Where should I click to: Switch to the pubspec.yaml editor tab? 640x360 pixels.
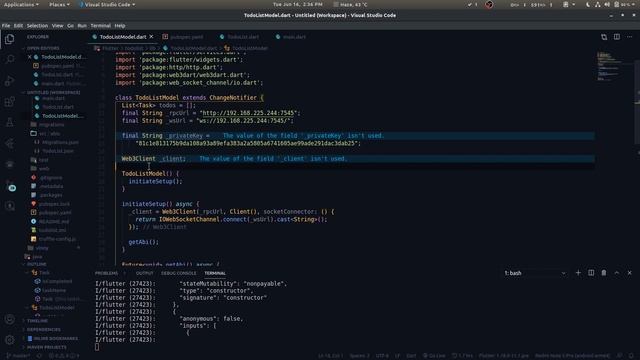click(186, 37)
